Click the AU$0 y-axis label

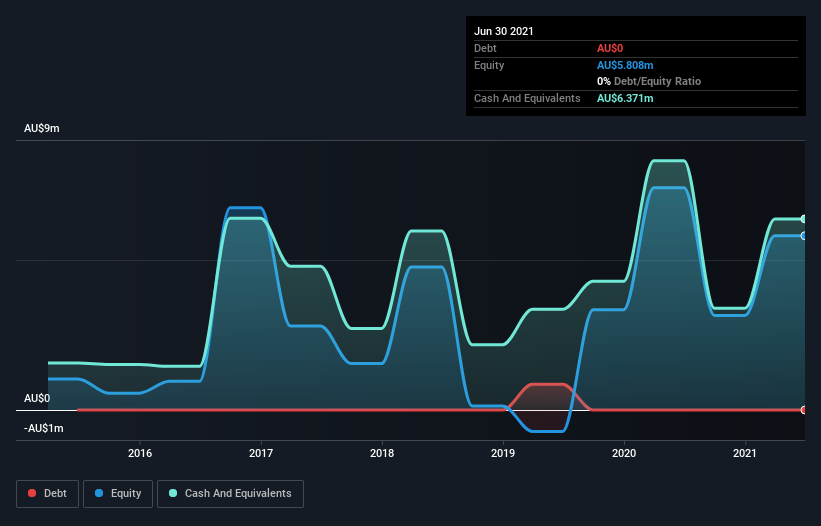coord(37,398)
